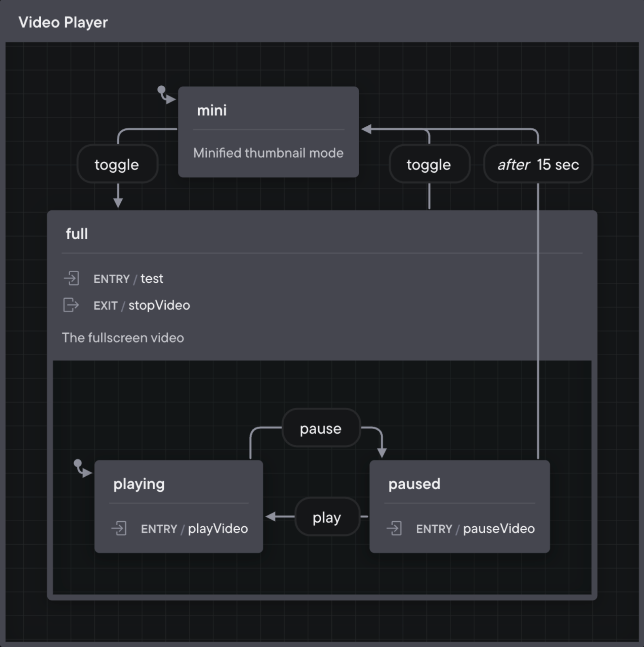Select the mini state title
This screenshot has width=644, height=647.
(x=212, y=111)
